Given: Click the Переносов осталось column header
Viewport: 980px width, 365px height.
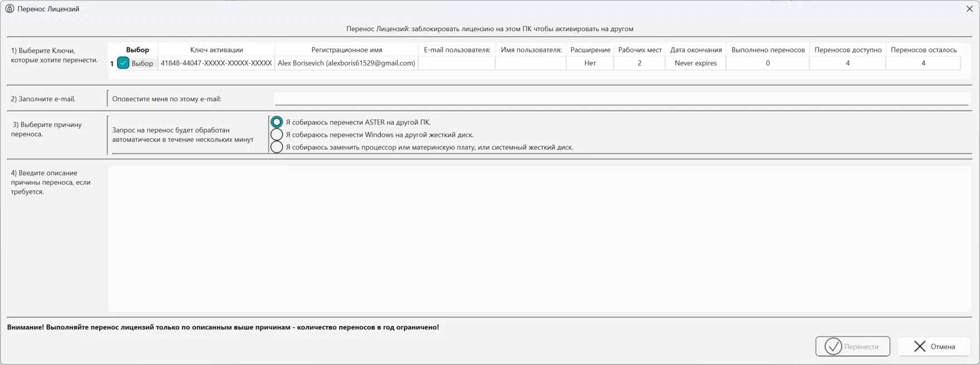Looking at the screenshot, I should click(x=923, y=50).
